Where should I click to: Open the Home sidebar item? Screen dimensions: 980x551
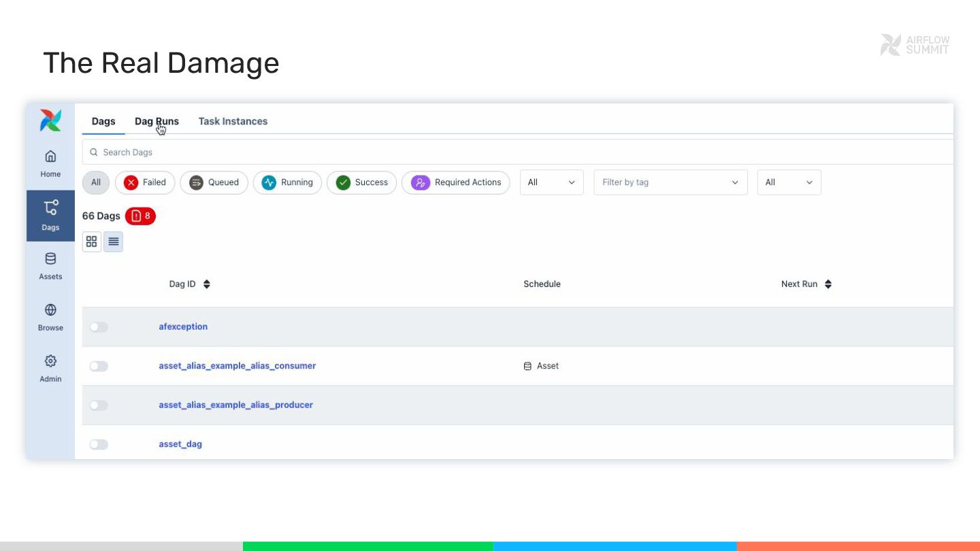(50, 164)
